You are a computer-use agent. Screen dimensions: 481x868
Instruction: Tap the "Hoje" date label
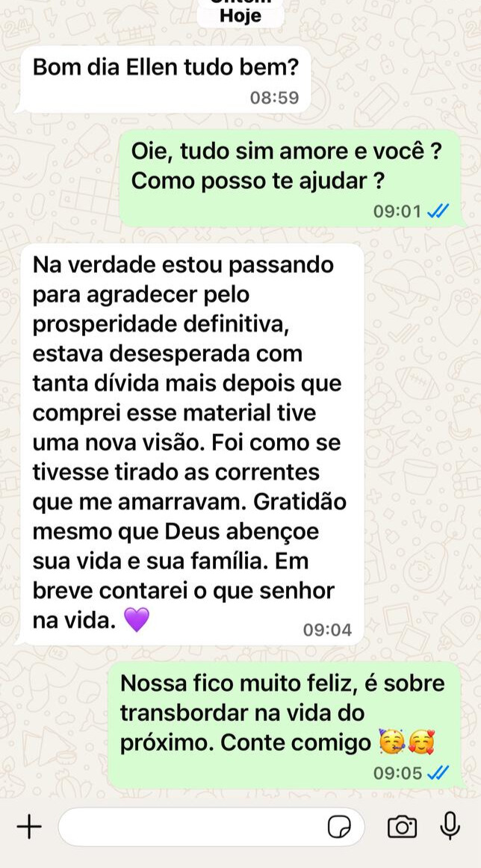click(241, 16)
